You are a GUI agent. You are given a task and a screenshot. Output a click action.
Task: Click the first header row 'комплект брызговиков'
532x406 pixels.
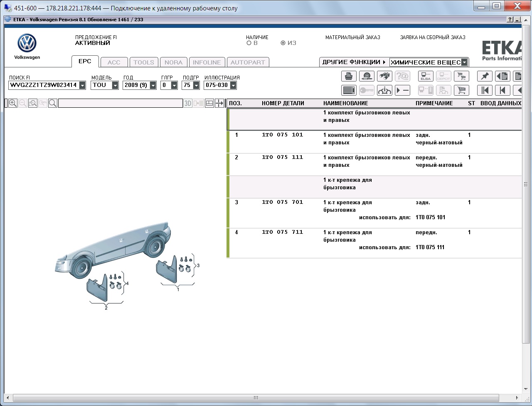[x=374, y=119]
